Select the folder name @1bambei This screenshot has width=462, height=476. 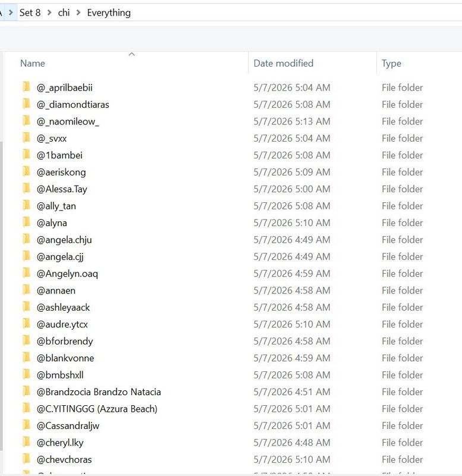[59, 155]
